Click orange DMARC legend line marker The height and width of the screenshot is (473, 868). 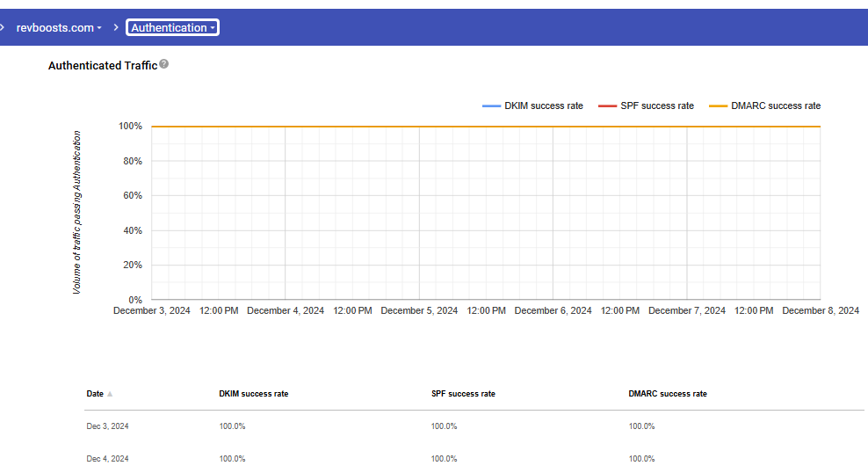[718, 106]
